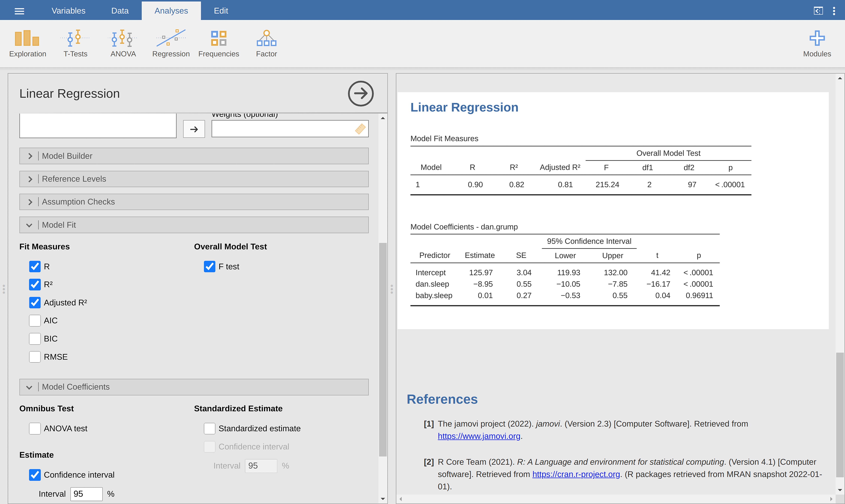Open the ANOVA analyses menu
The height and width of the screenshot is (504, 845).
click(x=123, y=44)
